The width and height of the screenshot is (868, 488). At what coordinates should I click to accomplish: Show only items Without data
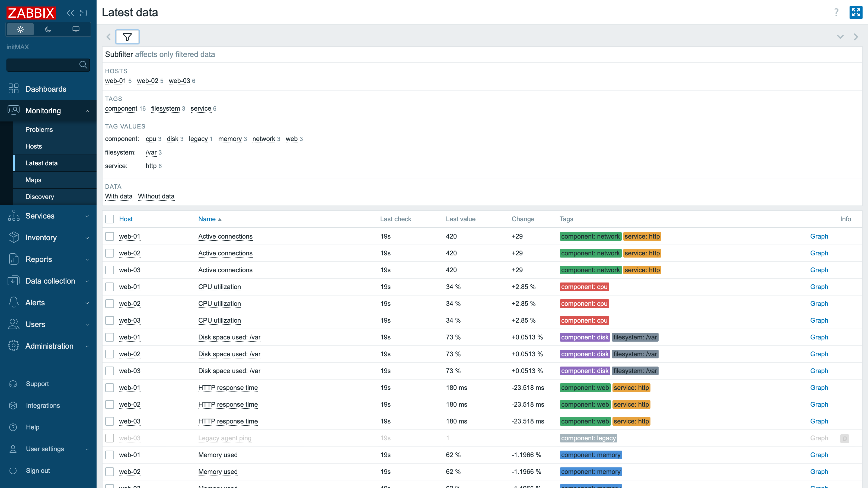pos(156,196)
